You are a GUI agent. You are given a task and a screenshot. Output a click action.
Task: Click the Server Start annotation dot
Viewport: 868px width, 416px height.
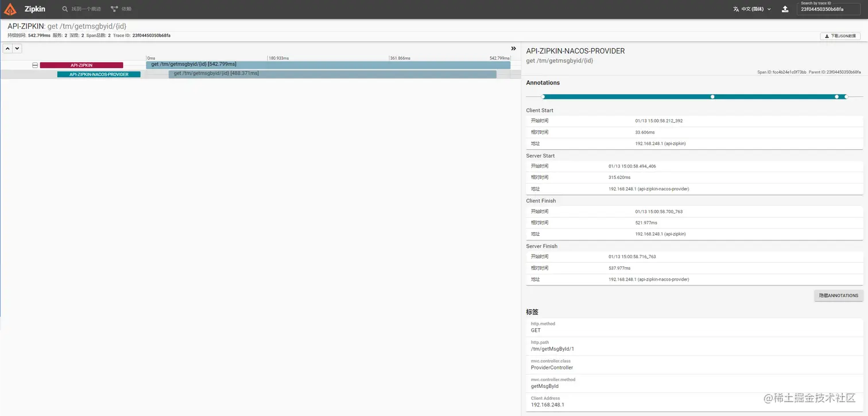point(712,97)
